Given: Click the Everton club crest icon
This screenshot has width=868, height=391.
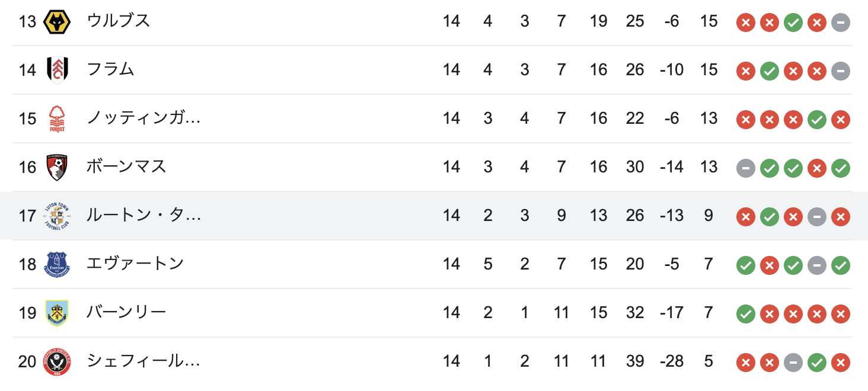Looking at the screenshot, I should click(x=58, y=264).
